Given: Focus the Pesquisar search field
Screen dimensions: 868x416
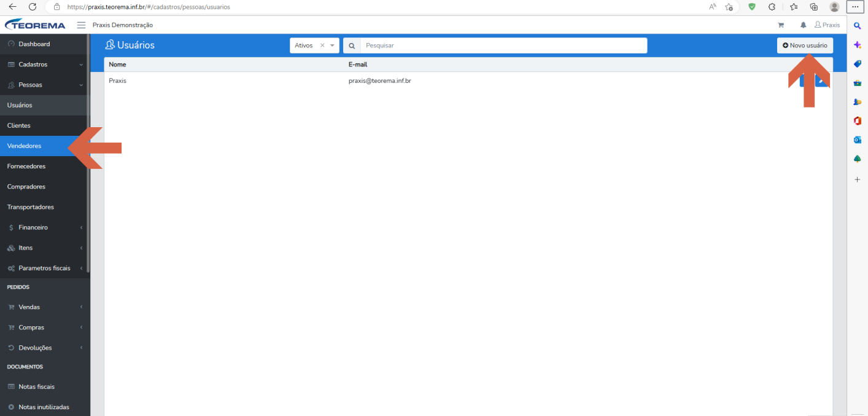Looking at the screenshot, I should coord(503,45).
